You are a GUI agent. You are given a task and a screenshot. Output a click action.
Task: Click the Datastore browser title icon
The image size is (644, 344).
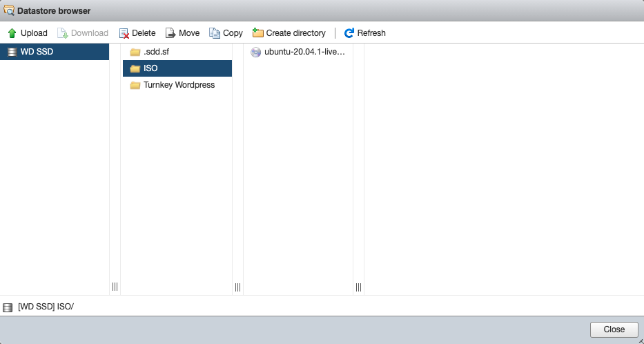8,10
